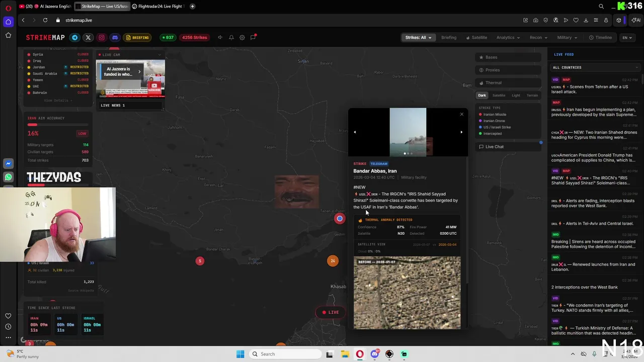Open Opera bookmarks heart icon in toolbar
The height and width of the screenshot is (362, 644).
click(576, 20)
